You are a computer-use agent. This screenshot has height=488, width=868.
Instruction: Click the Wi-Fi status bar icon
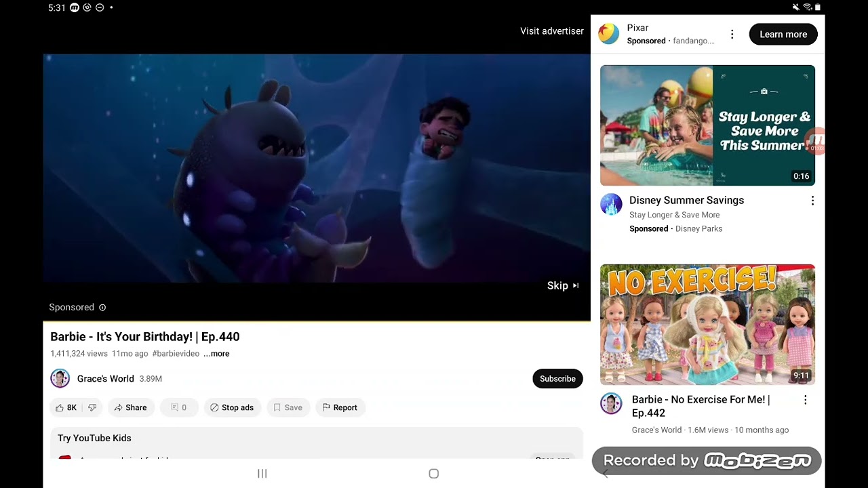(x=807, y=7)
